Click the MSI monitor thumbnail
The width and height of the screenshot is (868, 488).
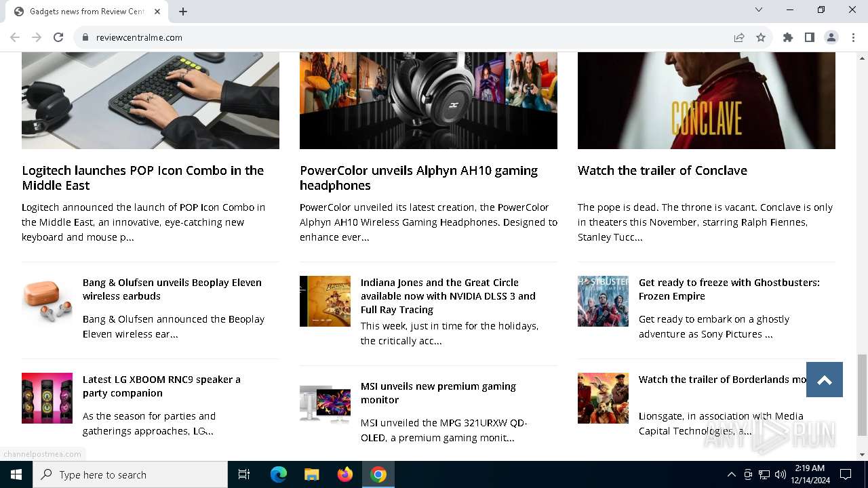325,405
